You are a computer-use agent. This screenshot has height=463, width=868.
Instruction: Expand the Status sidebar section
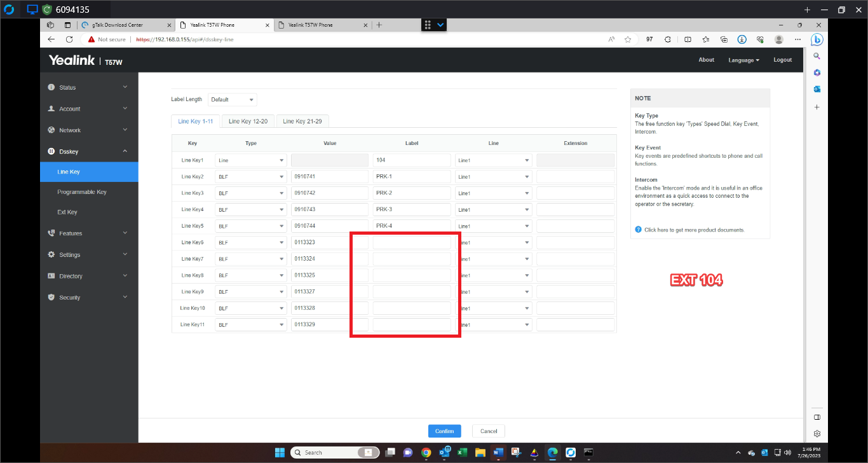pos(89,87)
